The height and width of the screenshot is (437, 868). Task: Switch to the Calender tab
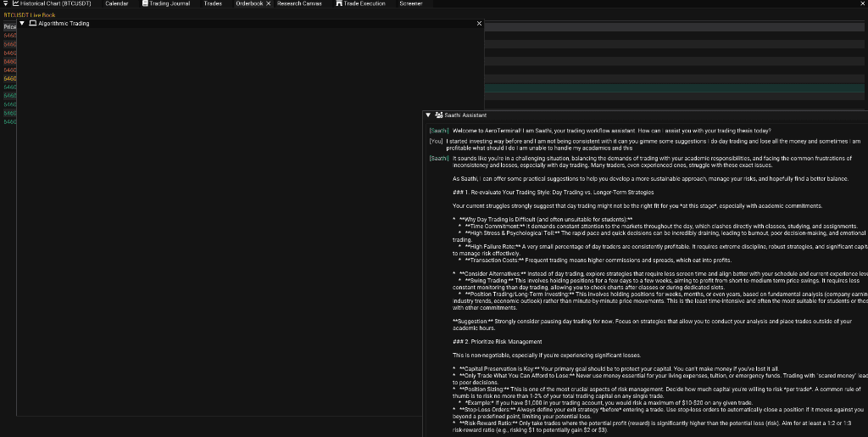coord(117,3)
